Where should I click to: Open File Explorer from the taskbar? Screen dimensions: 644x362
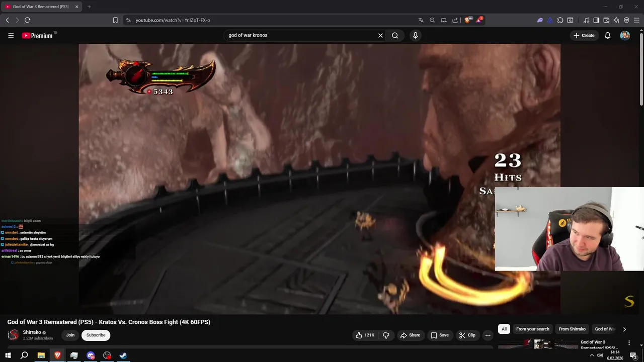[x=41, y=355]
